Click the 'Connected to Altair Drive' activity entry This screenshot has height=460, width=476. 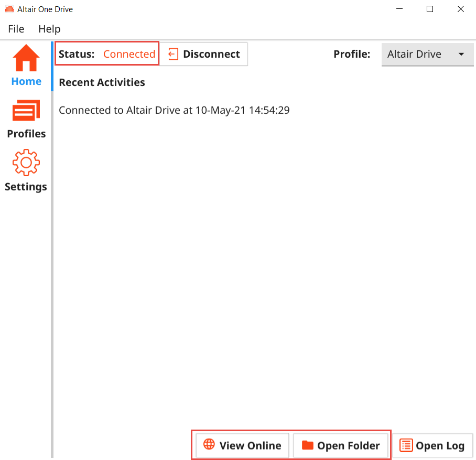click(174, 110)
